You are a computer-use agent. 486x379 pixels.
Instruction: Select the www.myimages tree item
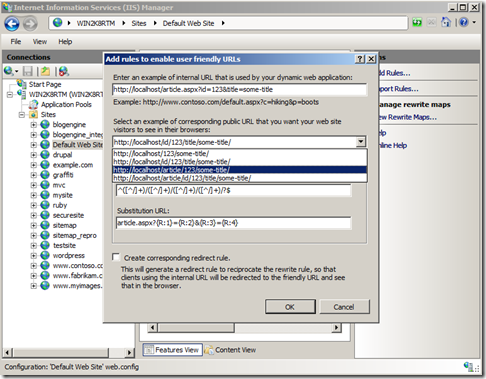77,286
